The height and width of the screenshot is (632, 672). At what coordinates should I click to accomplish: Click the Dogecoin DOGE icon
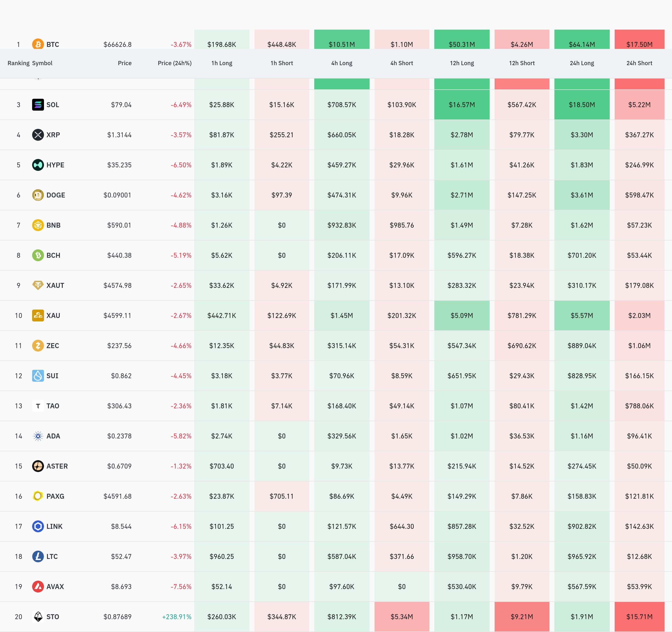[x=38, y=195]
